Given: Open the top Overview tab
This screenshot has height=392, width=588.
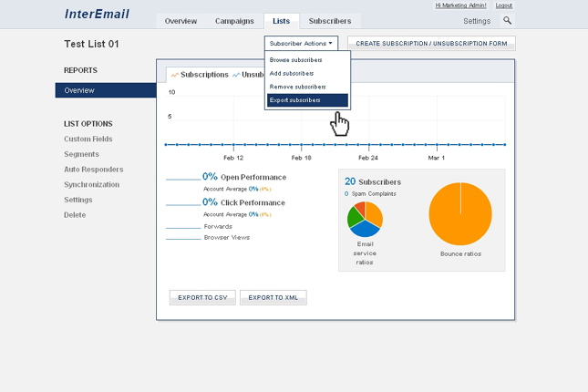Looking at the screenshot, I should click(181, 21).
